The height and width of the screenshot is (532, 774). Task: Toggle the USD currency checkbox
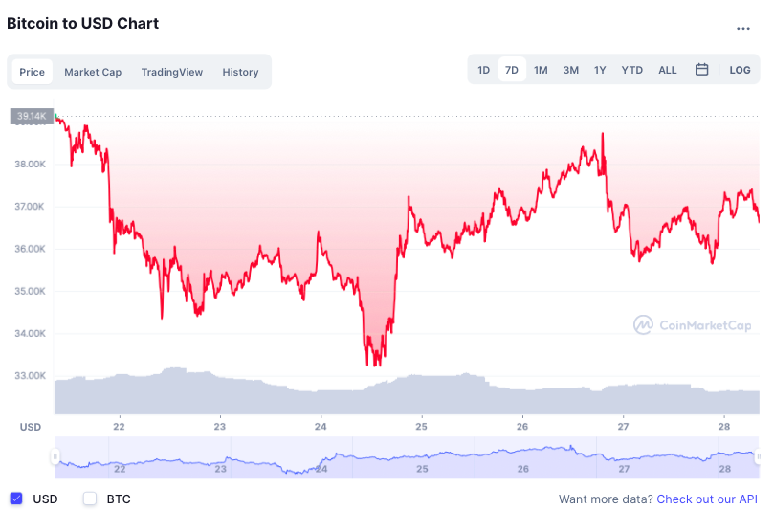(16, 499)
